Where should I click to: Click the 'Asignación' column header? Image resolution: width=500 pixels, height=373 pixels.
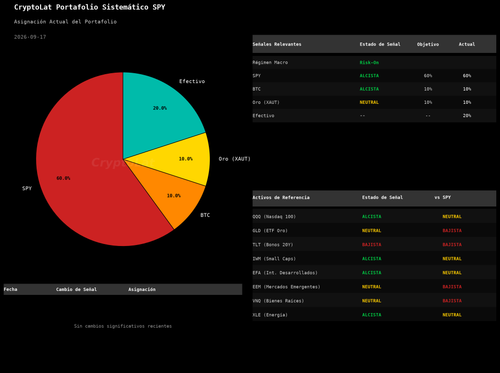(x=142, y=289)
